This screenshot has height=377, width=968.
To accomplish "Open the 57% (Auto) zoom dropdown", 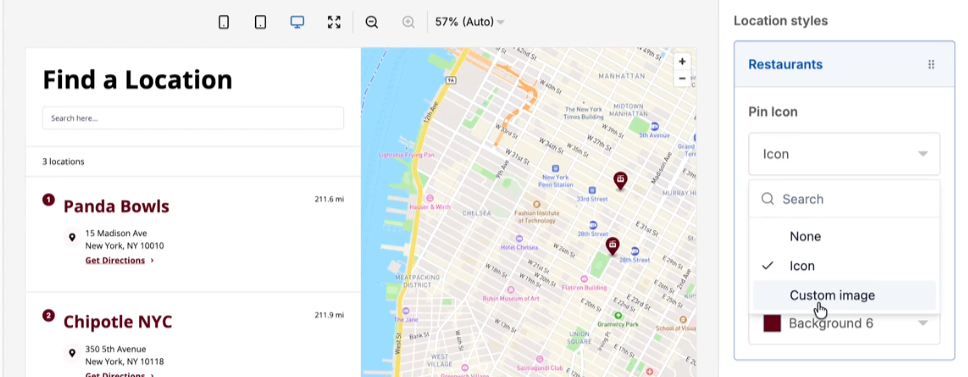I will click(x=469, y=22).
